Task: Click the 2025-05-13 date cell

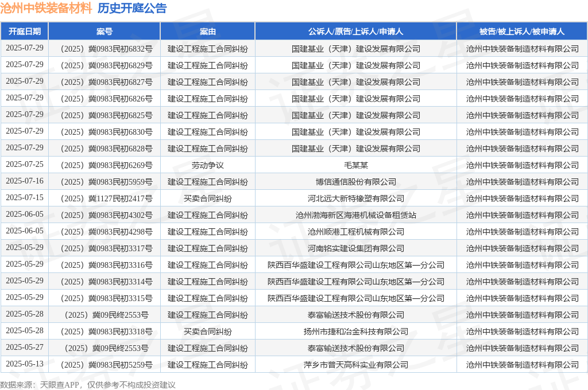Action: tap(24, 364)
